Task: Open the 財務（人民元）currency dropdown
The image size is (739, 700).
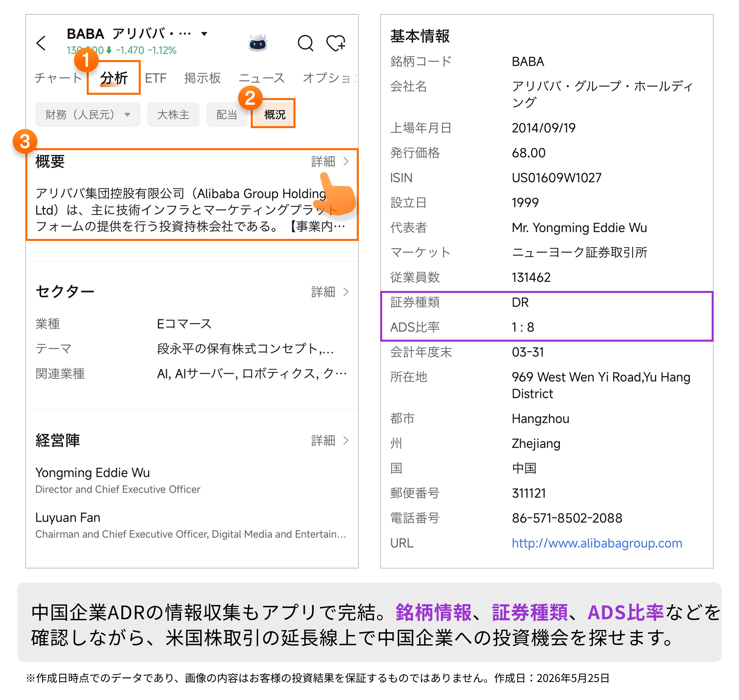Action: [x=88, y=114]
